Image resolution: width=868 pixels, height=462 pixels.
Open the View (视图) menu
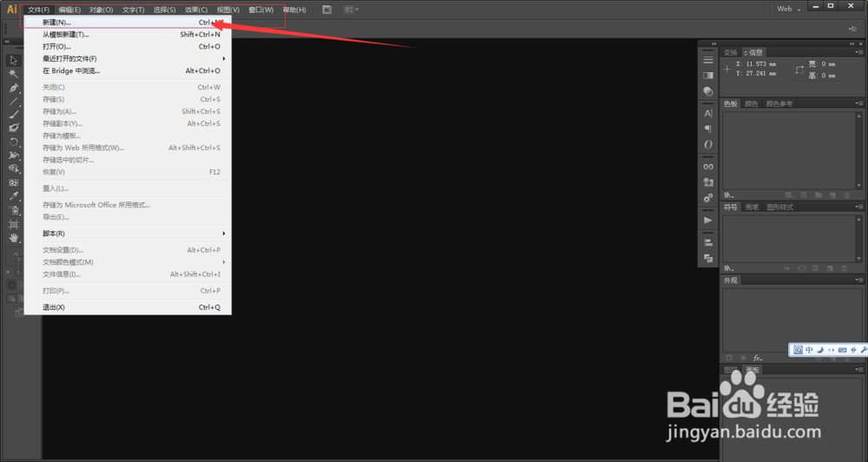pyautogui.click(x=227, y=10)
